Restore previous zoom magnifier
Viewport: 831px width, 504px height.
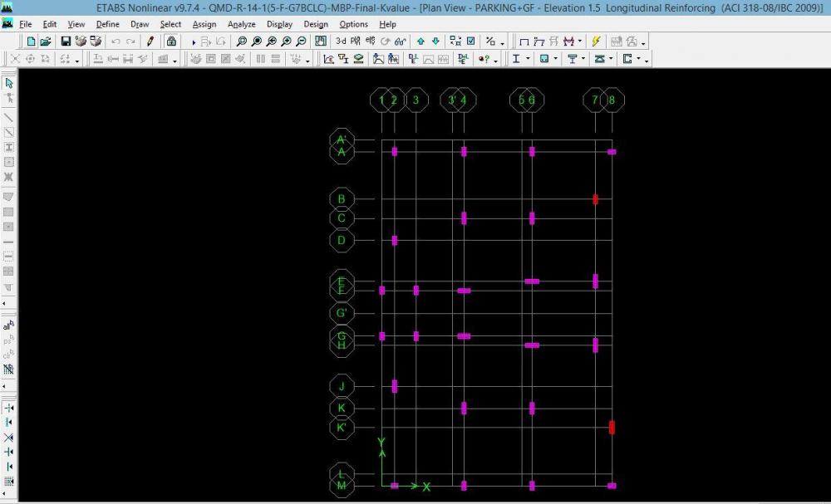click(x=272, y=42)
